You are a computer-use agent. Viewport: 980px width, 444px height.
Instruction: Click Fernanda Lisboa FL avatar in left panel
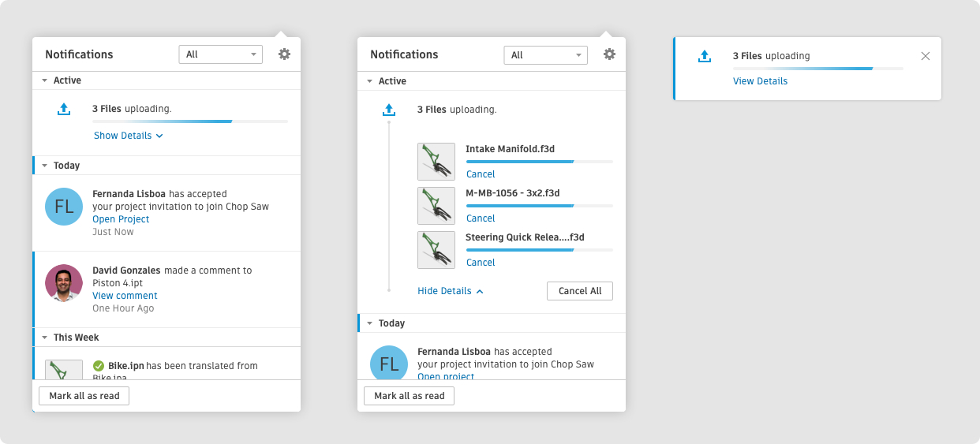click(x=64, y=207)
